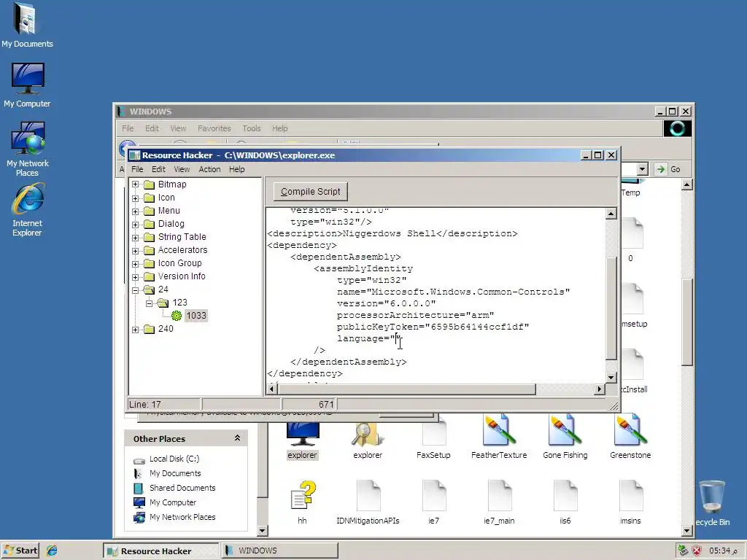This screenshot has width=747, height=560.
Task: Select the ie7 file icon
Action: pyautogui.click(x=433, y=502)
